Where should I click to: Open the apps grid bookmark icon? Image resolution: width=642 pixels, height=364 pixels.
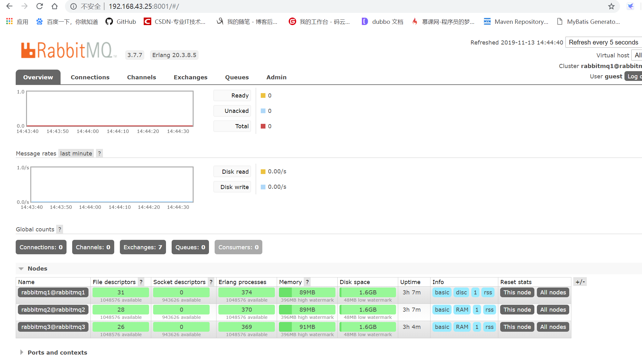click(9, 21)
